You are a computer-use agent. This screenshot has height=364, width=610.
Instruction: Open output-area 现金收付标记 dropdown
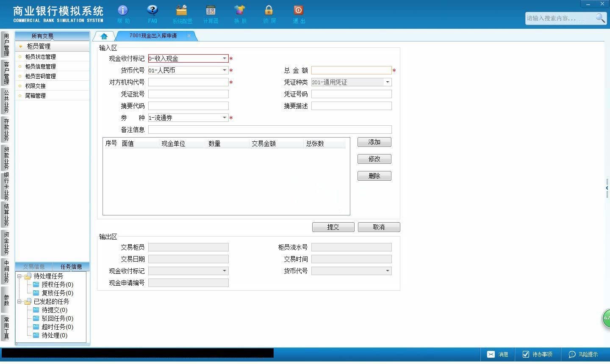tap(225, 271)
